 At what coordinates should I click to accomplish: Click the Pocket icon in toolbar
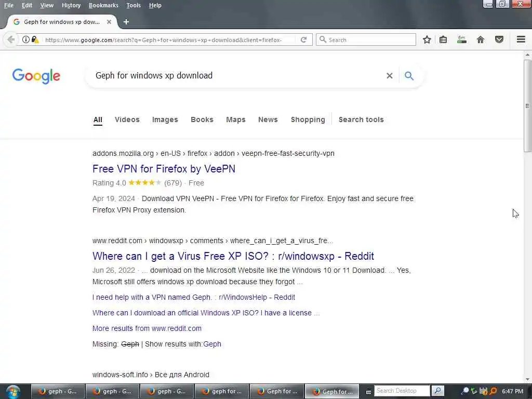click(x=499, y=39)
